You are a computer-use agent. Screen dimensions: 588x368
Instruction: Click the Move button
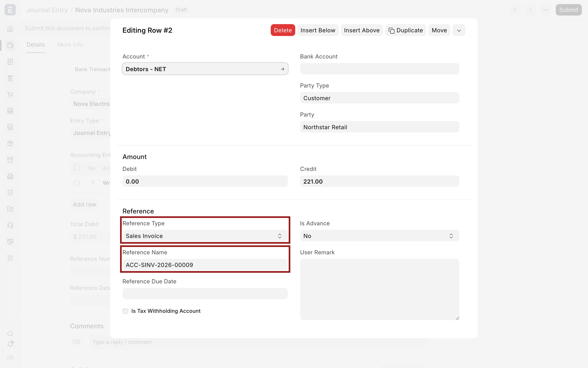[439, 30]
